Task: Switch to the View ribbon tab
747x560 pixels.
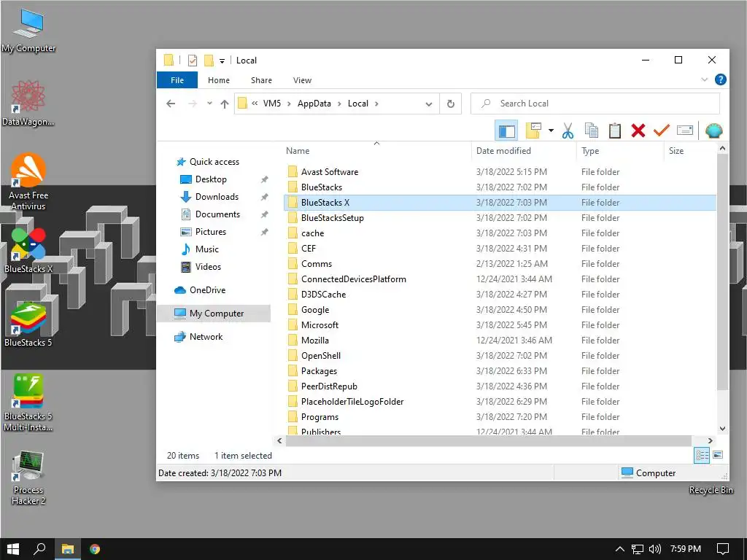Action: (x=302, y=80)
